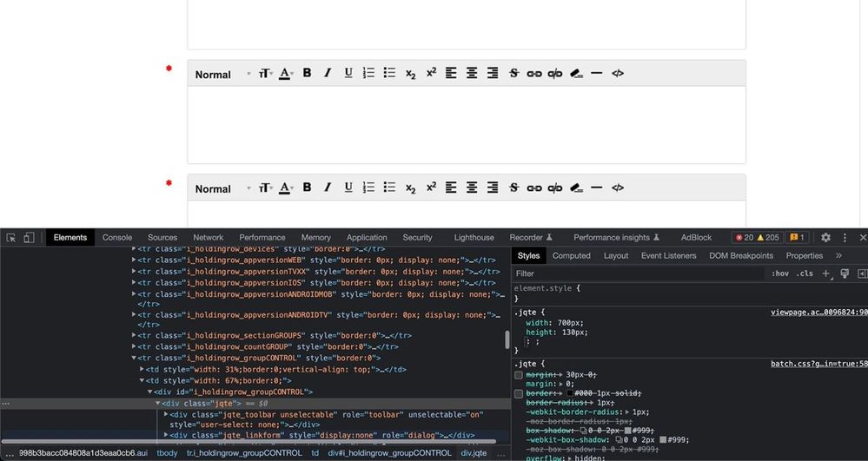
Task: Toggle the DevTools device toolbar icon
Action: (x=29, y=237)
